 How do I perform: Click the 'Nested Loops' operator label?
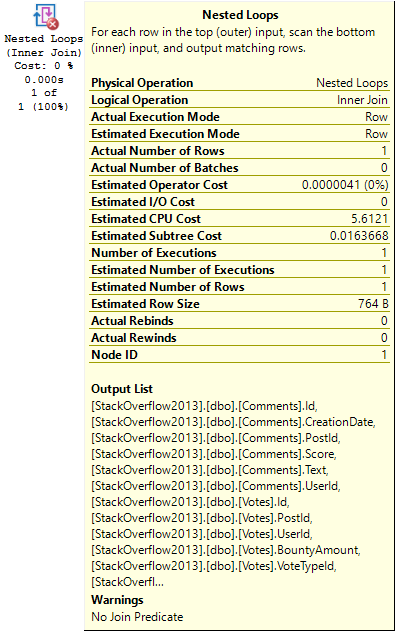[43, 39]
